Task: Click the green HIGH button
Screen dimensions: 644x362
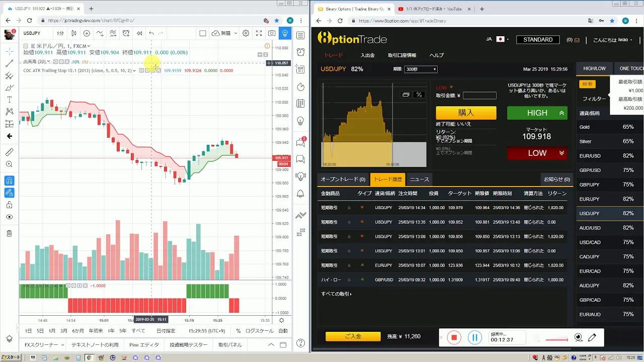Action: [x=537, y=113]
